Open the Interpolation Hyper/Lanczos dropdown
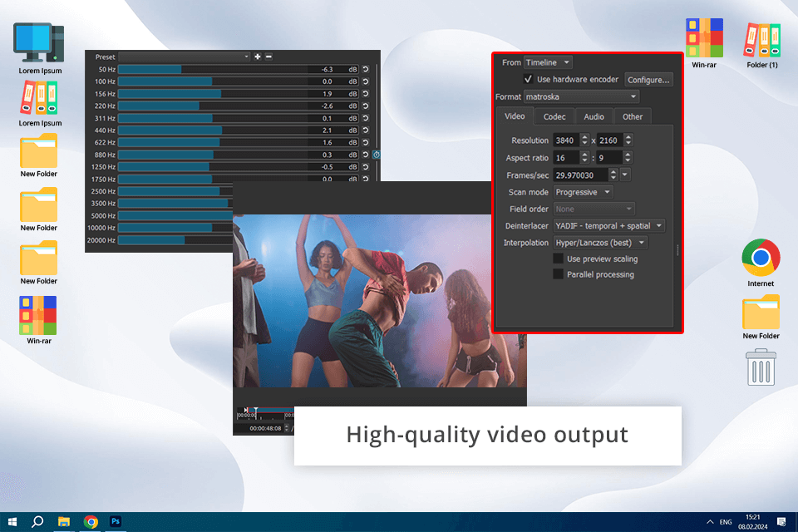This screenshot has width=798, height=532. click(x=600, y=243)
